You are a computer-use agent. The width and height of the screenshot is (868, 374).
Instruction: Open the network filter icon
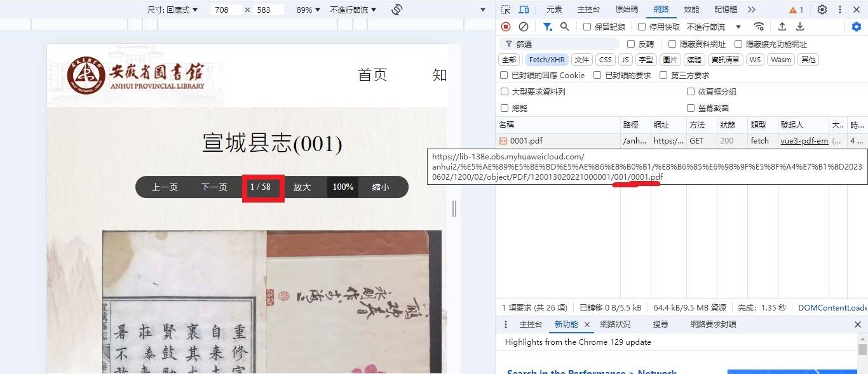(x=547, y=27)
